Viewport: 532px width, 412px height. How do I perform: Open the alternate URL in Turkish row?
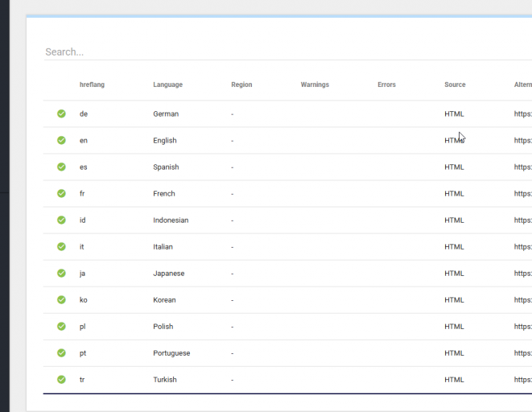coord(523,380)
